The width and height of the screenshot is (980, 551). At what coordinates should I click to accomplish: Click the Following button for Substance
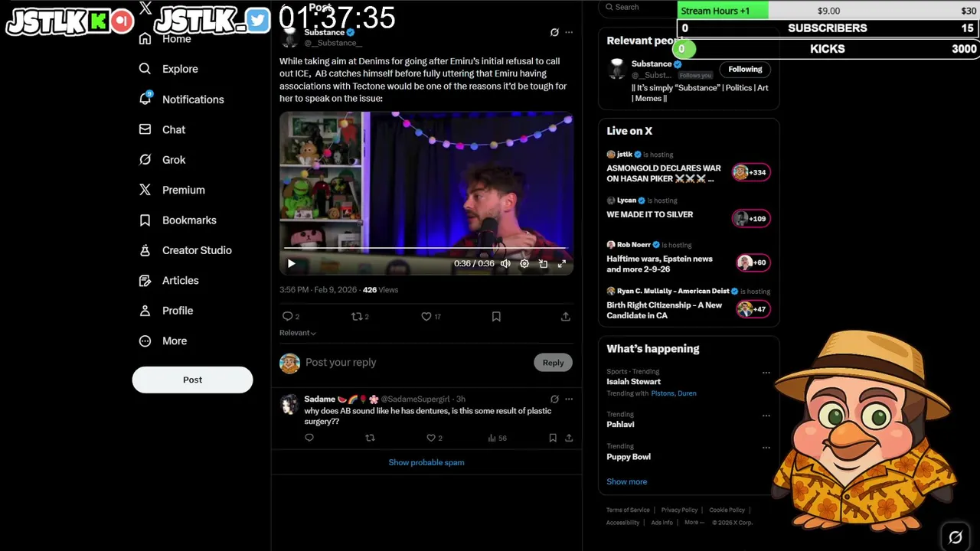745,70
